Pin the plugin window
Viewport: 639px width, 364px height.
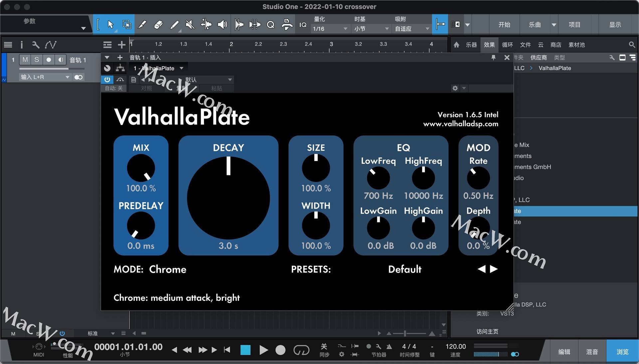click(493, 58)
